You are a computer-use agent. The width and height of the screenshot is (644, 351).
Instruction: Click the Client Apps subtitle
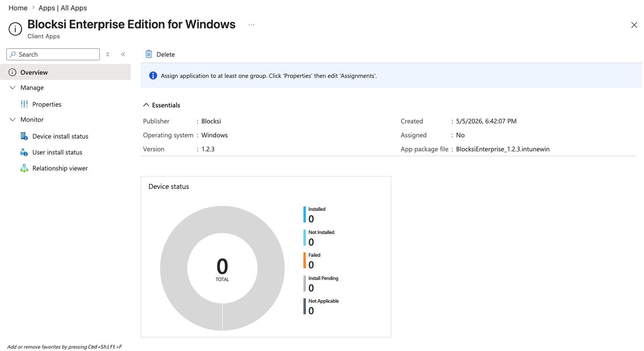click(43, 36)
